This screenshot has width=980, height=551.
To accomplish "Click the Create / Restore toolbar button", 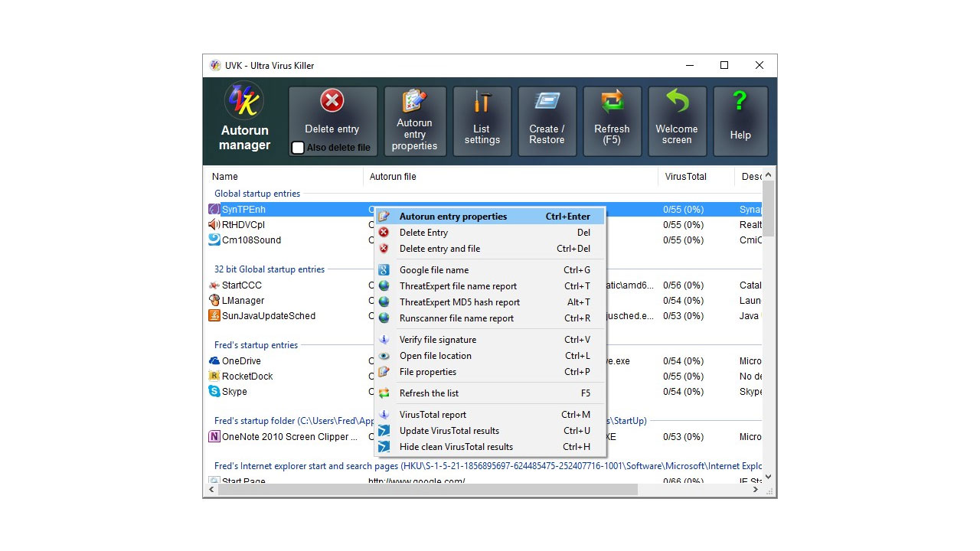I will (x=547, y=122).
